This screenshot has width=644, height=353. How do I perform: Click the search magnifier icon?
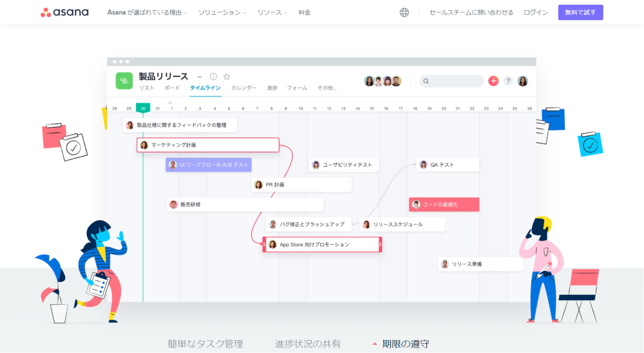pyautogui.click(x=426, y=80)
